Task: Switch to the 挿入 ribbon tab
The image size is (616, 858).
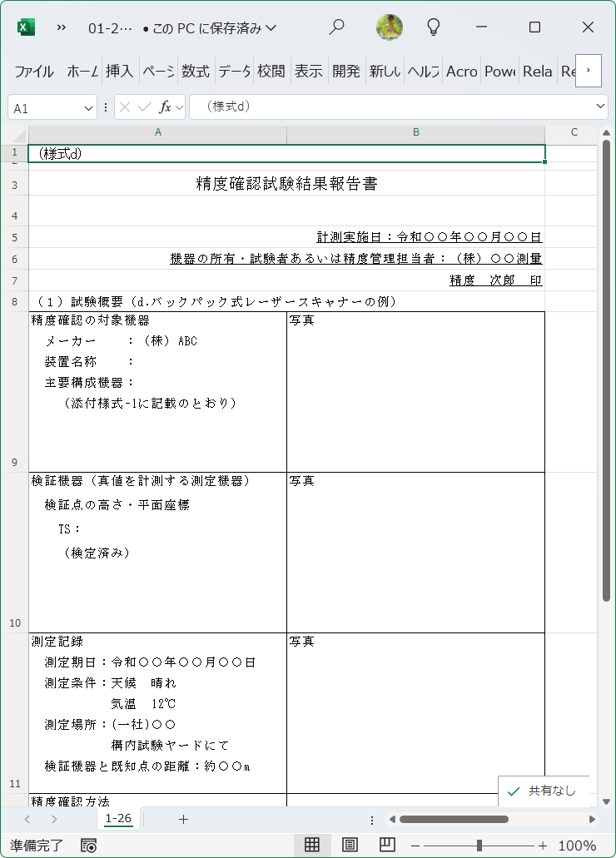Action: (119, 72)
